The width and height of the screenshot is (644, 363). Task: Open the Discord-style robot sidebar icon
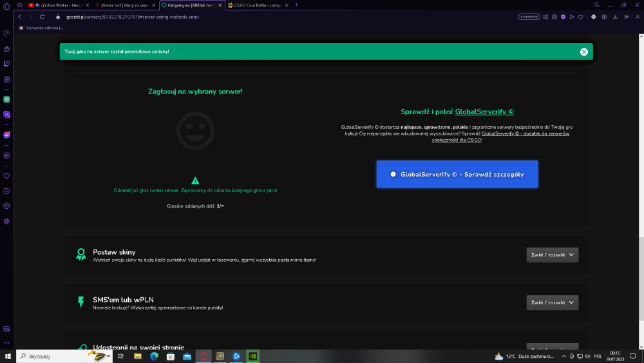(x=6, y=79)
